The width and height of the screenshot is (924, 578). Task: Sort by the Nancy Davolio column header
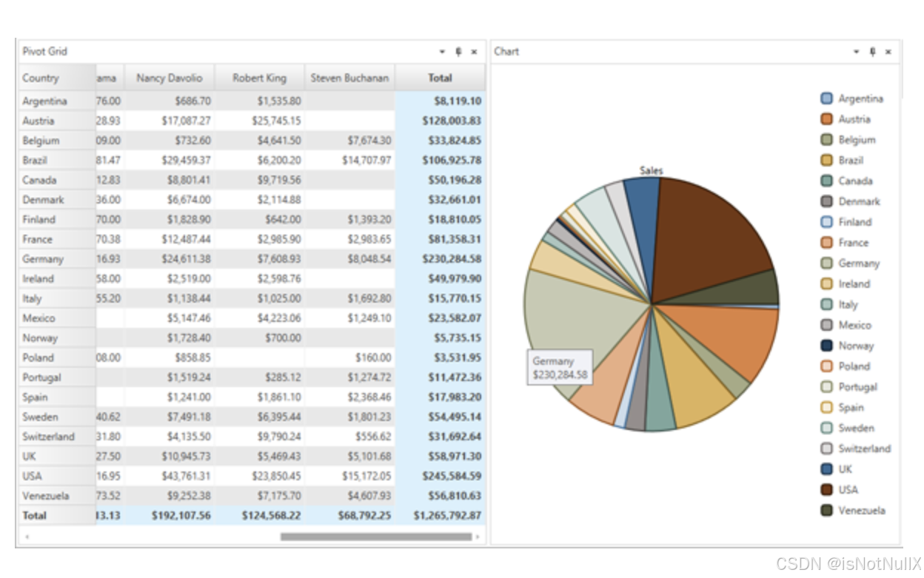point(170,78)
